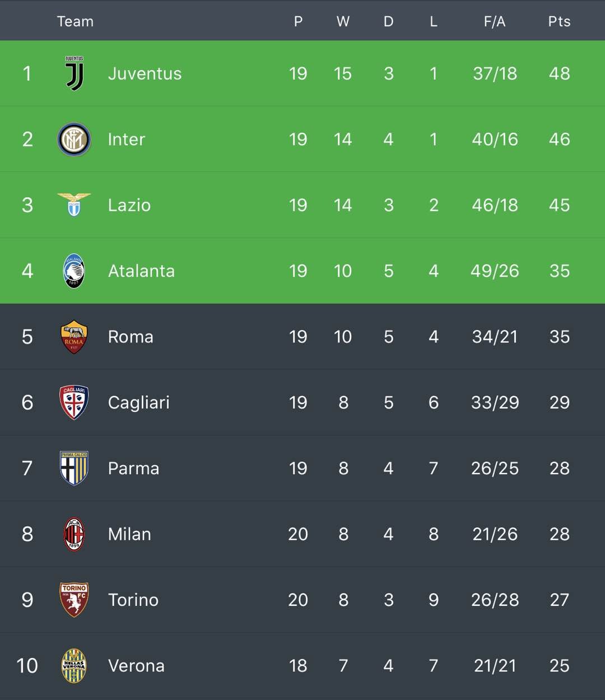Viewport: 605px width, 700px height.
Task: Open the Roma wolf crest
Action: pyautogui.click(x=74, y=336)
